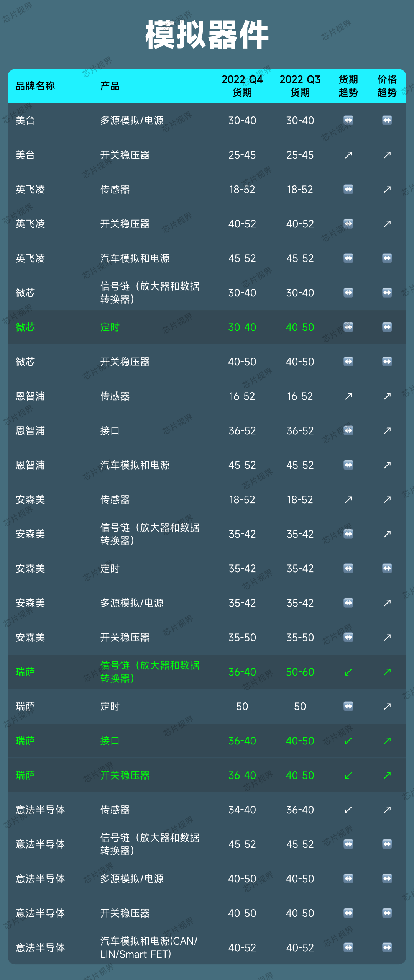Click 货期趋势 flat icon for 瑞萨 定时

point(348,706)
